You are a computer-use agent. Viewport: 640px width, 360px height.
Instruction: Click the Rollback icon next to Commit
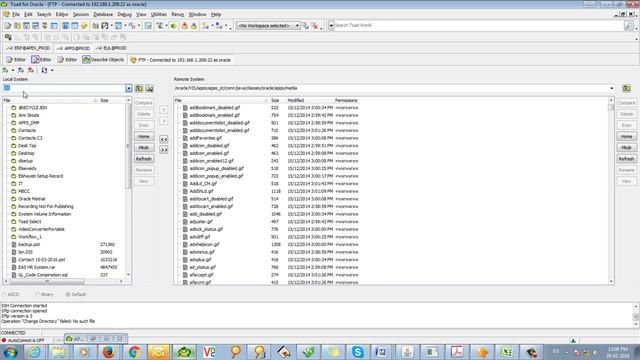tap(194, 26)
